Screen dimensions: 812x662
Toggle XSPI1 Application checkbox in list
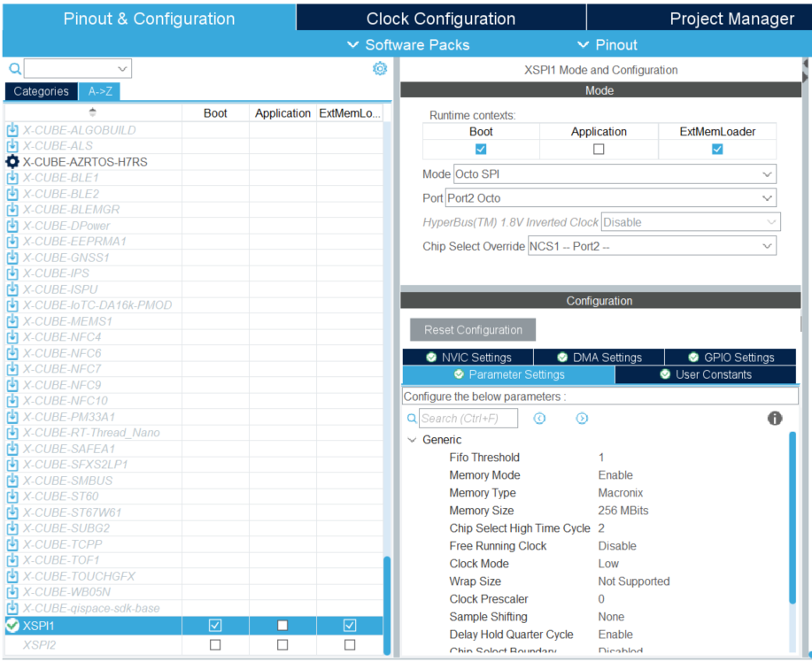point(282,625)
